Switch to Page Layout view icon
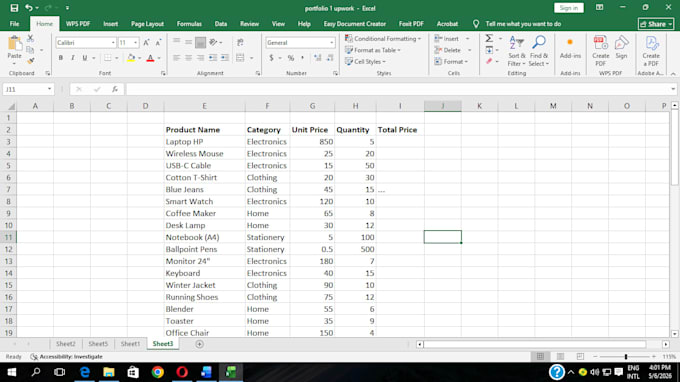680x382 pixels. (560, 356)
